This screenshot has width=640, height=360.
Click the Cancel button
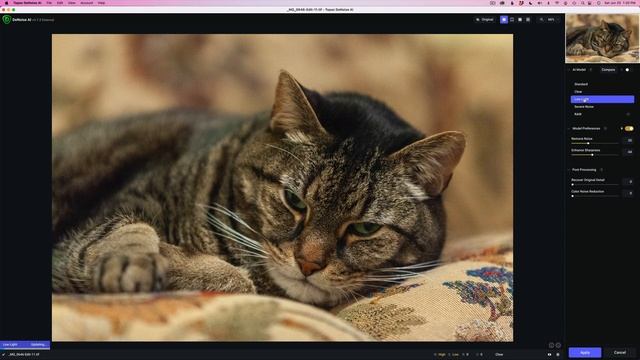[x=620, y=353]
